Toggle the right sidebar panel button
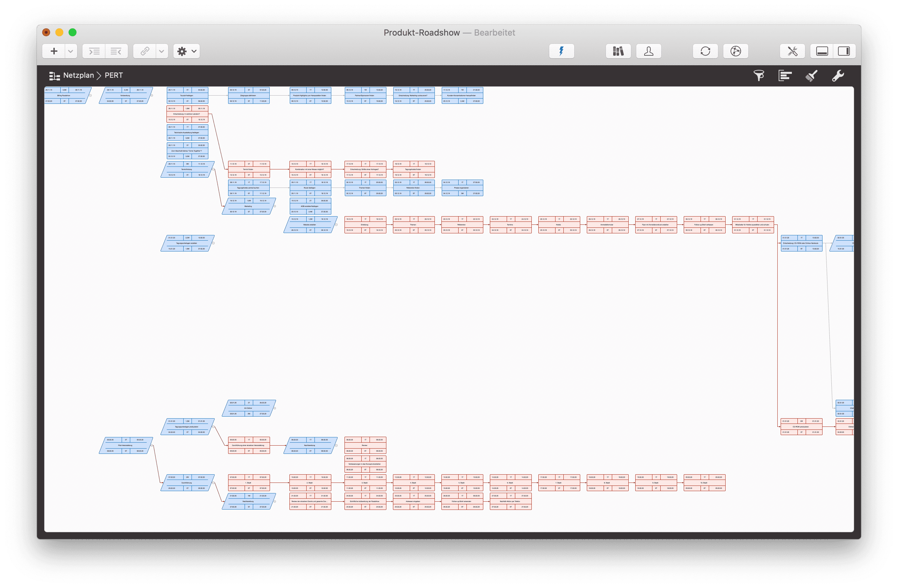The height and width of the screenshot is (588, 898). pos(844,51)
